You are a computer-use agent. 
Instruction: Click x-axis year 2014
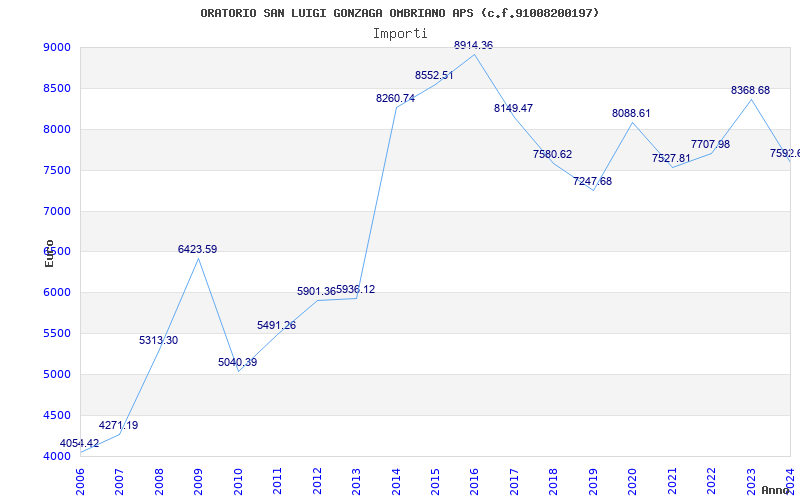pyautogui.click(x=396, y=481)
